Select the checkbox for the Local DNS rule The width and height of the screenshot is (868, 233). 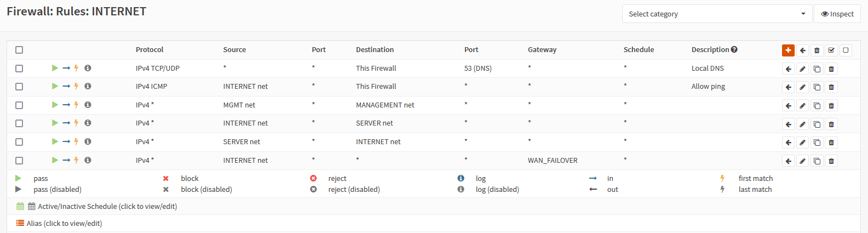19,69
